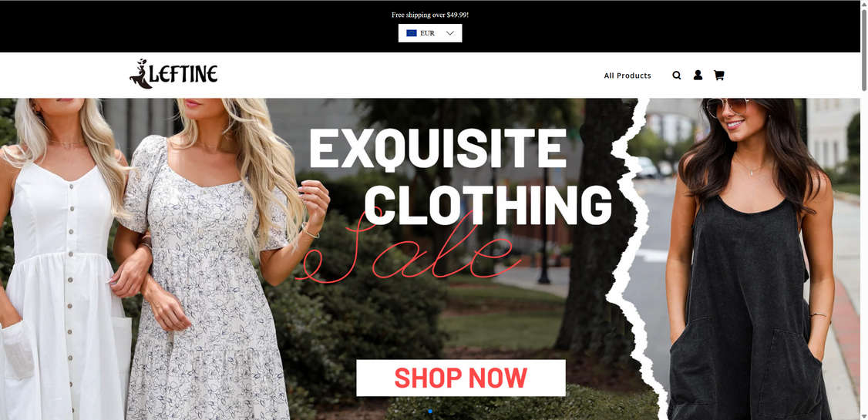View the shopping cart icon
The width and height of the screenshot is (868, 420).
[718, 76]
